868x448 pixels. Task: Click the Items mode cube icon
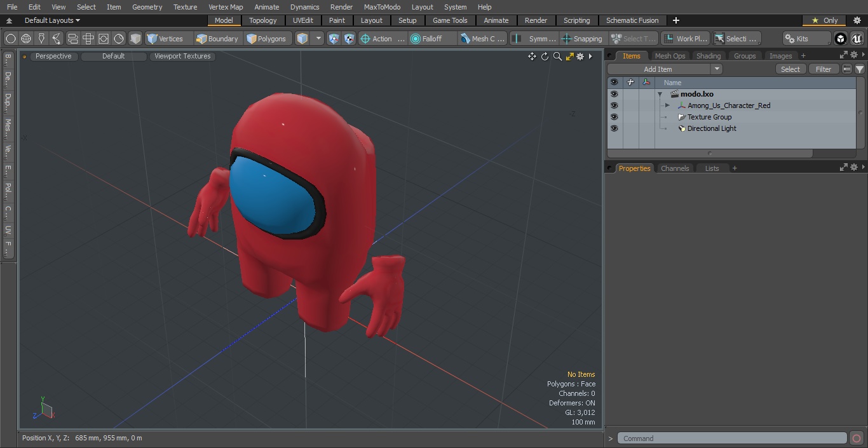(x=302, y=39)
